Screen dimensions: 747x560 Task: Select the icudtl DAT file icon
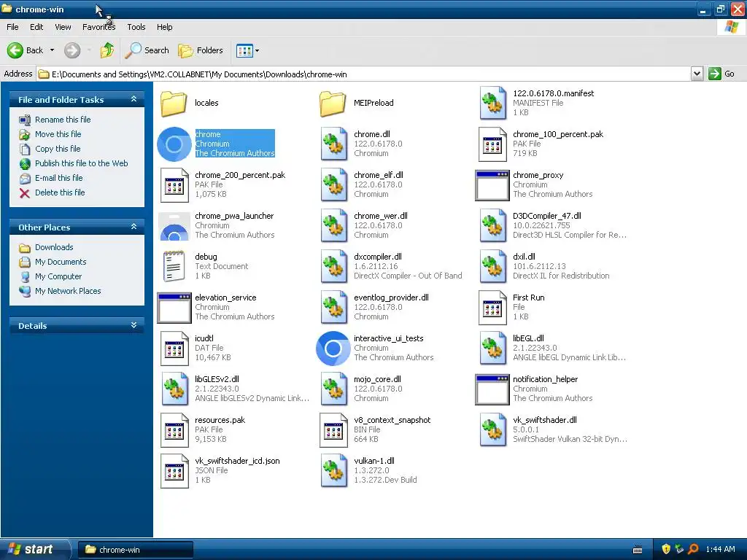174,348
